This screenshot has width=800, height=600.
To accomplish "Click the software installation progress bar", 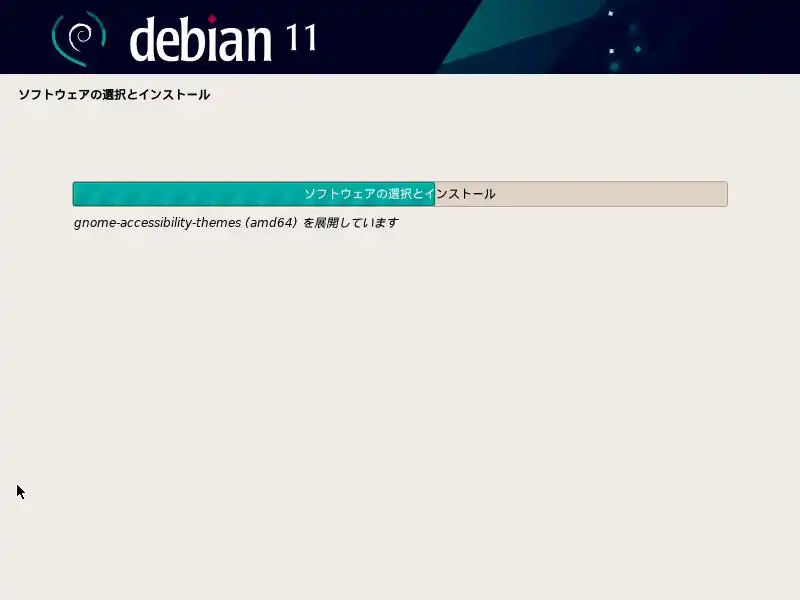I will [x=400, y=194].
